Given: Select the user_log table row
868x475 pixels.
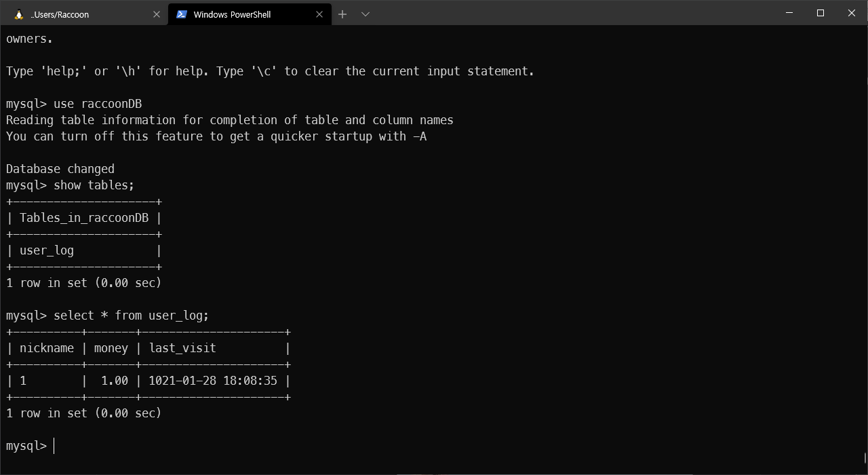Looking at the screenshot, I should [84, 250].
